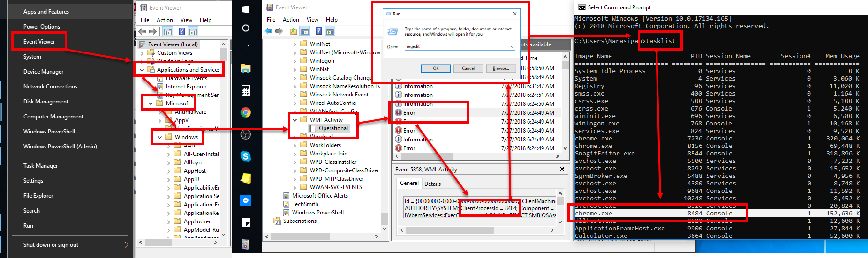868x258 pixels.
Task: Launch Google Chrome from the taskbar
Action: 246,112
